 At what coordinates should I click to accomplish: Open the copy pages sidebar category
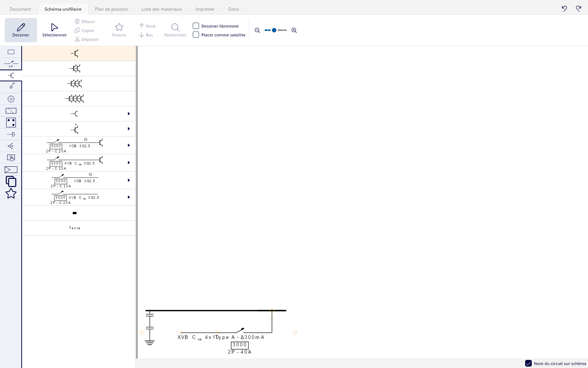tap(11, 181)
